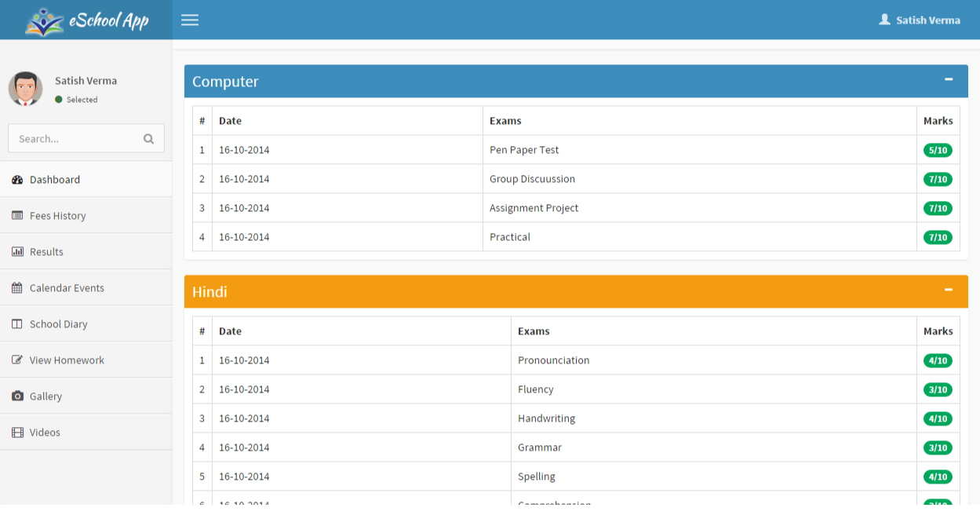Viewport: 980px width, 515px height.
Task: Select the Fees History icon
Action: 17,215
